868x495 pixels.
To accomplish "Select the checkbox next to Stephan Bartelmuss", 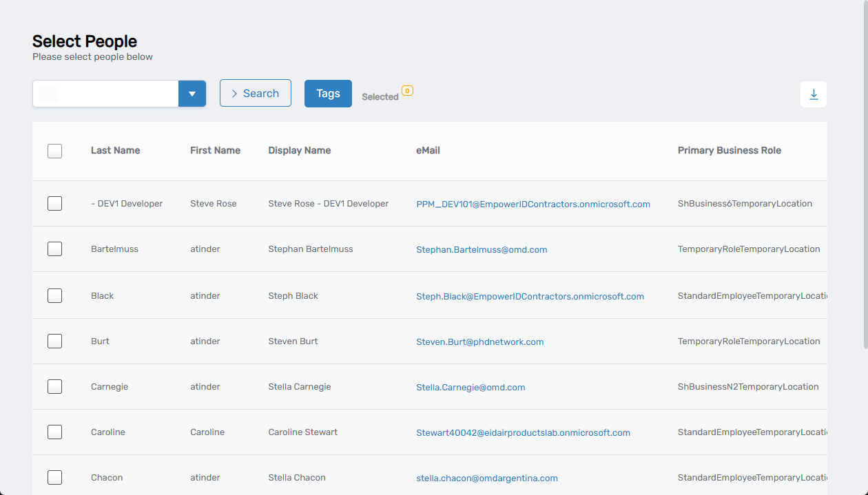I will (x=54, y=249).
